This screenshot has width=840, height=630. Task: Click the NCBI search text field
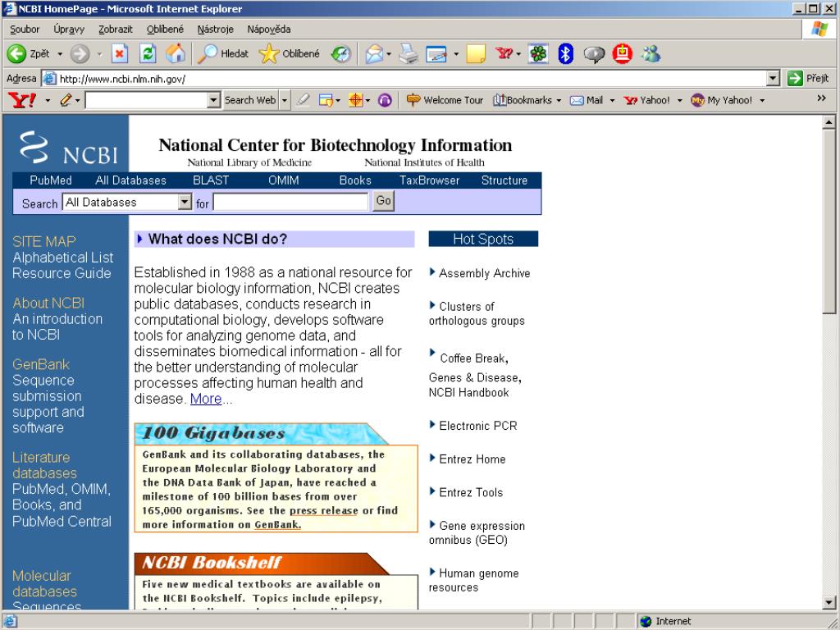[x=291, y=202]
